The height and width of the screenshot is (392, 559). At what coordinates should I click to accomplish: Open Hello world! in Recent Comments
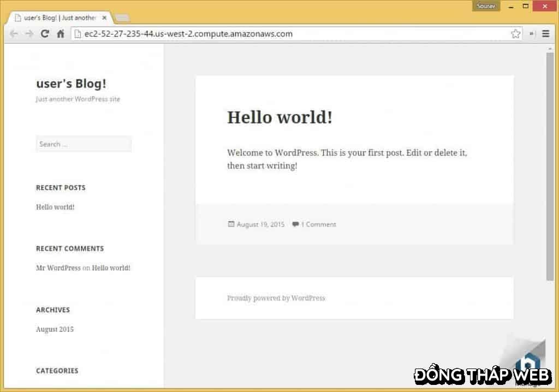pos(111,268)
